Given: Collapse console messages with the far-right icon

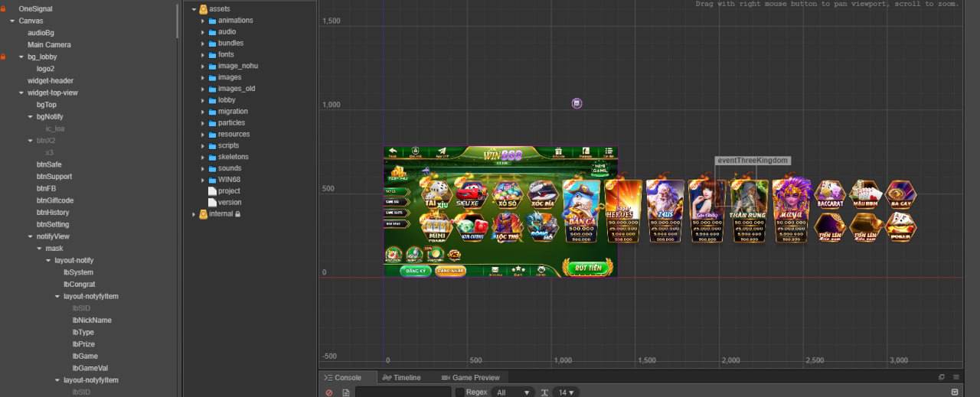Looking at the screenshot, I should [x=955, y=392].
